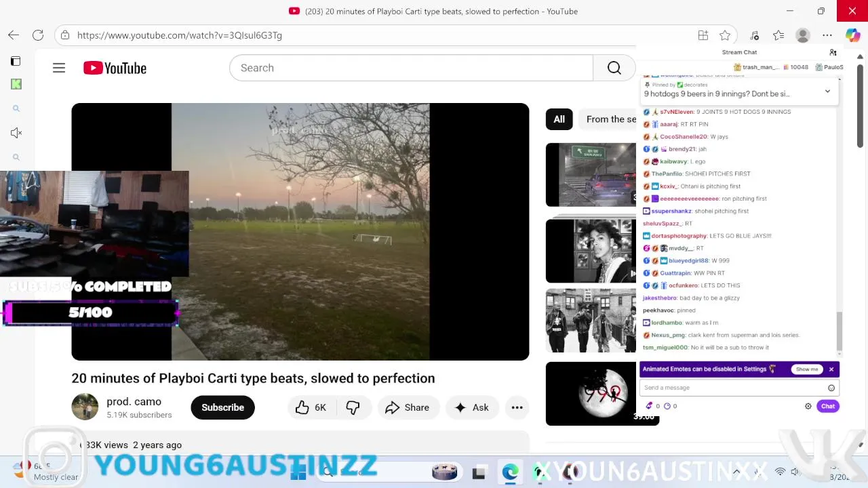Subscribe to prod. camo
868x488 pixels.
pyautogui.click(x=222, y=407)
